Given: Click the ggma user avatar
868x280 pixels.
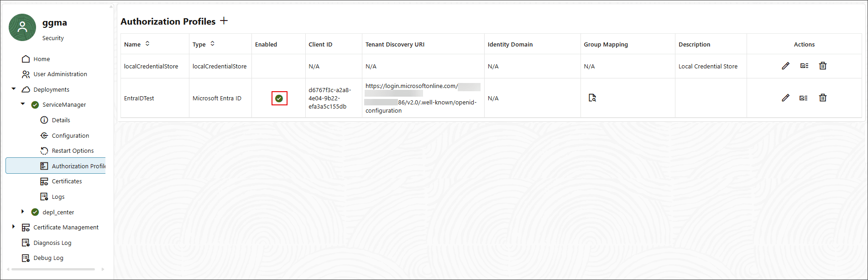Looking at the screenshot, I should coord(22,27).
